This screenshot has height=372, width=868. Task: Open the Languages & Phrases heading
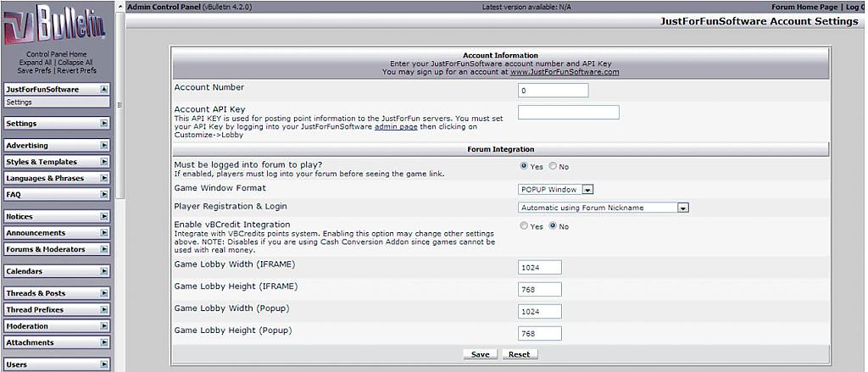click(x=45, y=178)
